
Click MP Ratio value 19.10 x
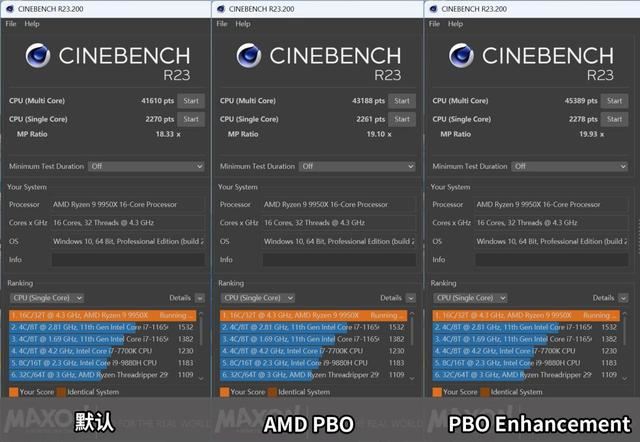(x=379, y=134)
